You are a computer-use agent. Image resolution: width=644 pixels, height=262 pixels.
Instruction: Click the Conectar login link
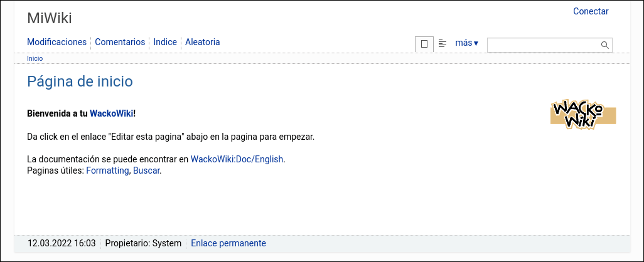(591, 11)
